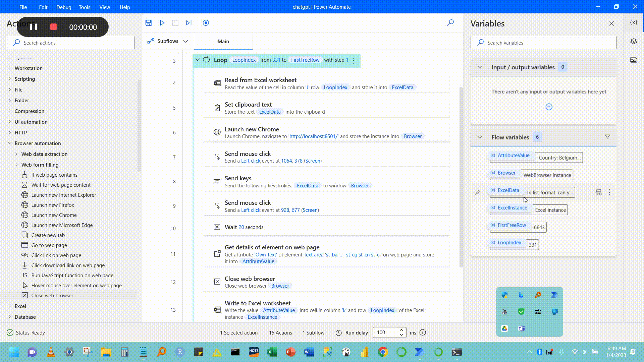Open the UI elements layers icon
This screenshot has width=644, height=362.
click(634, 41)
